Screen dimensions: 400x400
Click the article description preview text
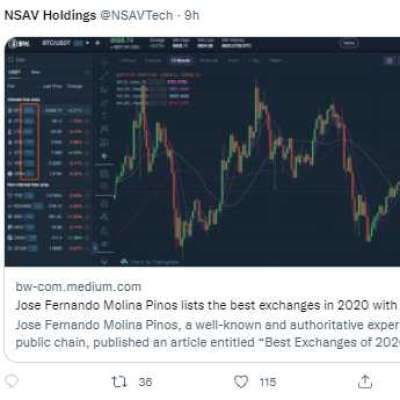click(207, 333)
